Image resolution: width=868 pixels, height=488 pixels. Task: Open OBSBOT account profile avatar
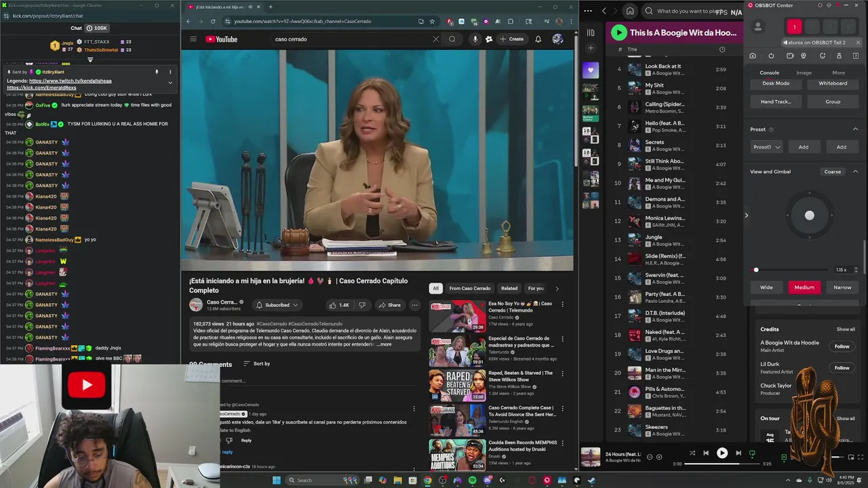pos(758,26)
